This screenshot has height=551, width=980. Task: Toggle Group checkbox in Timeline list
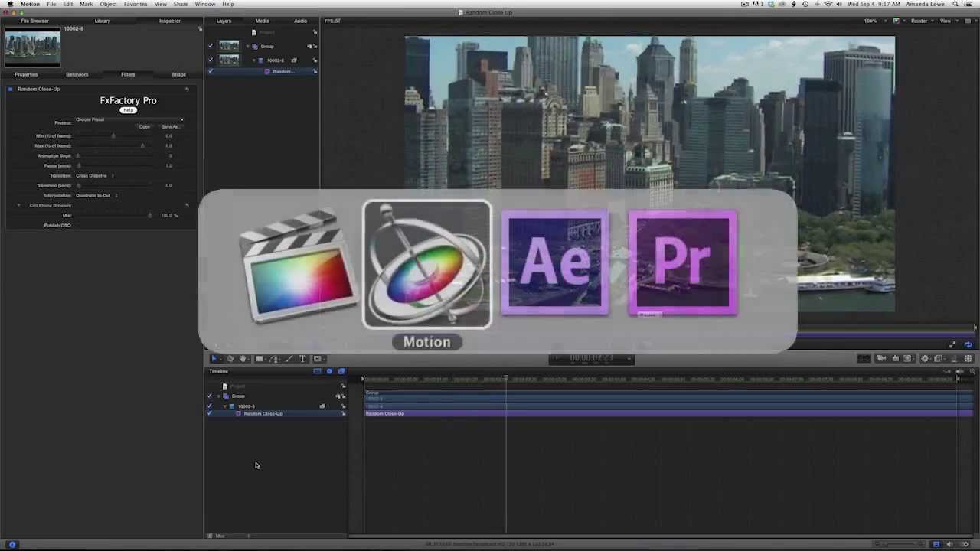(x=210, y=396)
